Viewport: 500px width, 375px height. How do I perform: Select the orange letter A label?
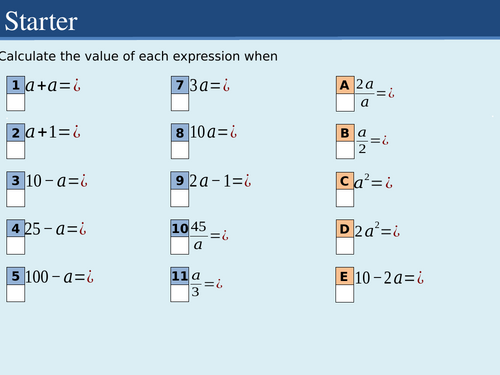tap(345, 85)
